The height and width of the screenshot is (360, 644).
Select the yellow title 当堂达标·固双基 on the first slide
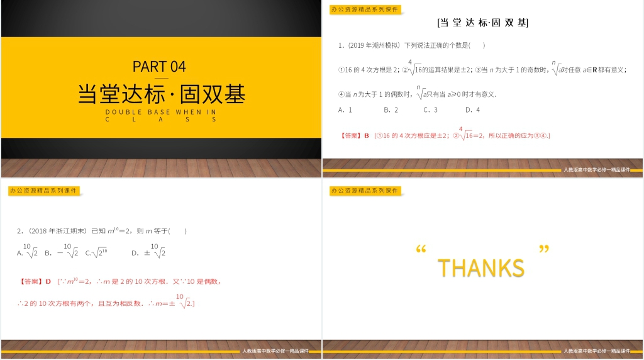[x=161, y=93]
